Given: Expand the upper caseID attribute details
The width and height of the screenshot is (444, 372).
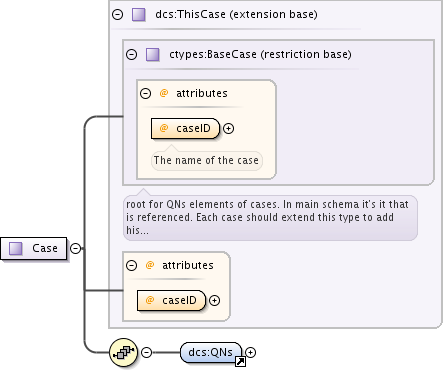Looking at the screenshot, I should [228, 128].
